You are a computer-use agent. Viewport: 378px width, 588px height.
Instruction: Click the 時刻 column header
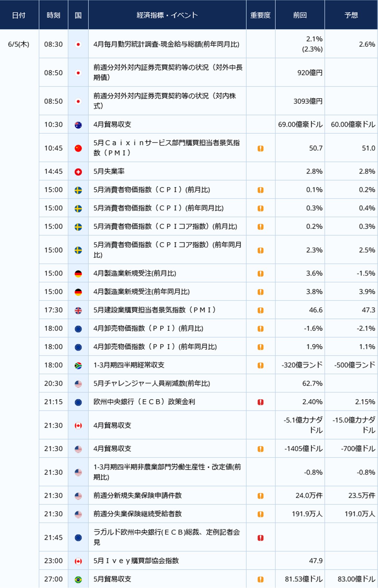(x=53, y=15)
